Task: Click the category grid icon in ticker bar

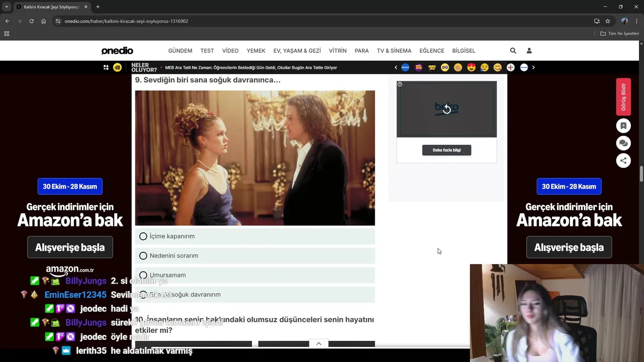Action: (x=106, y=67)
